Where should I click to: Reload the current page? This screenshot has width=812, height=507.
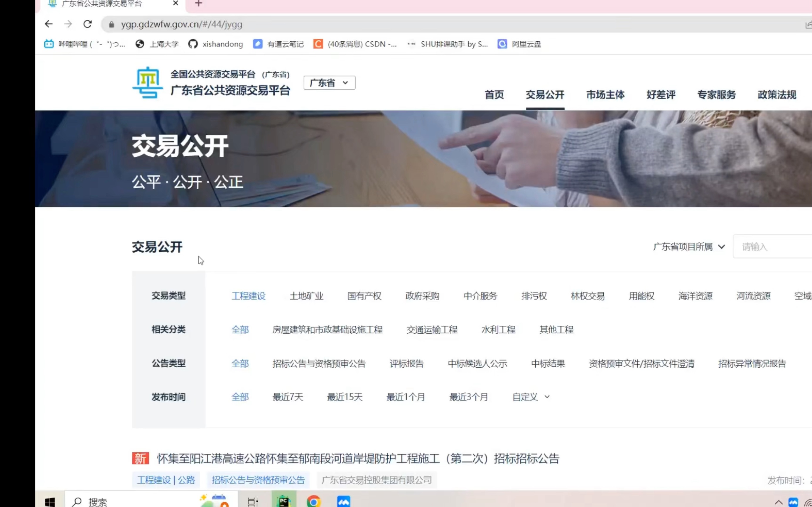[87, 24]
